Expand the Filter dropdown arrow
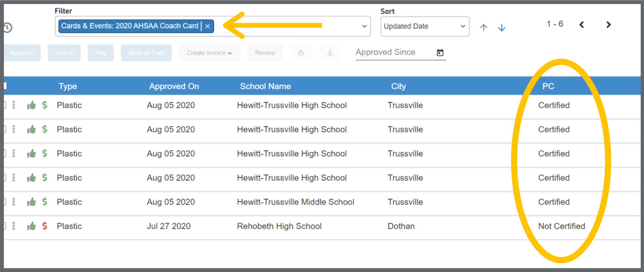Screen dimensions: 644x272 click(x=364, y=26)
